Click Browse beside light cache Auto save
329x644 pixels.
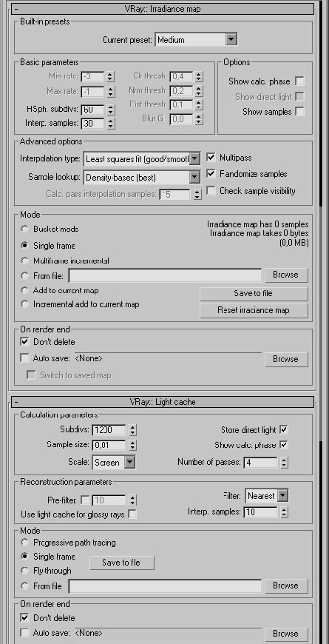pos(285,633)
